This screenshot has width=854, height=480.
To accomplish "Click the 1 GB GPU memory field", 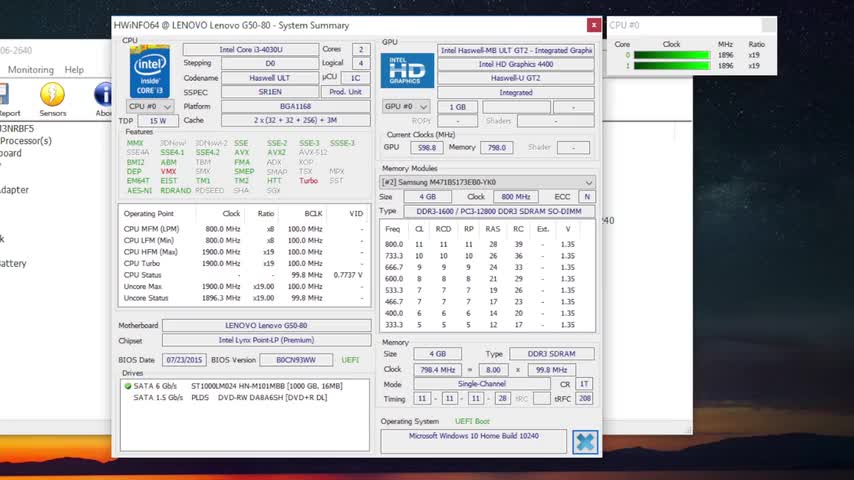I will [x=458, y=107].
